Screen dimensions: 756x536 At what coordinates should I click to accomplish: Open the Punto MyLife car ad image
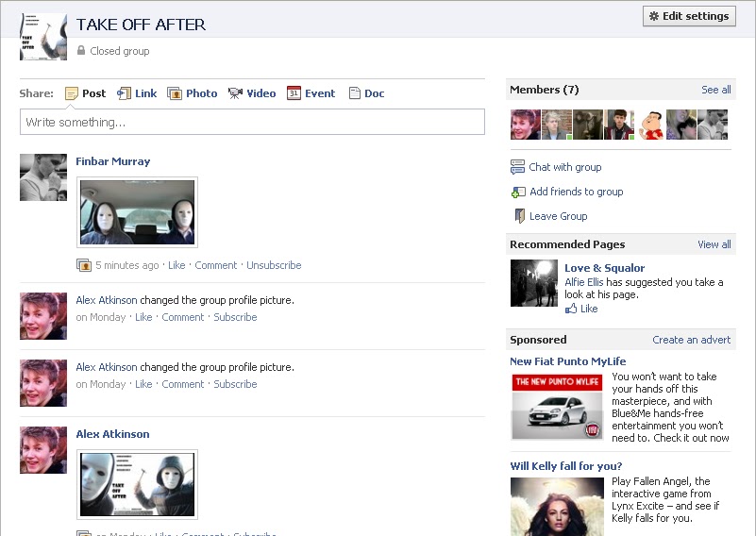(x=557, y=407)
